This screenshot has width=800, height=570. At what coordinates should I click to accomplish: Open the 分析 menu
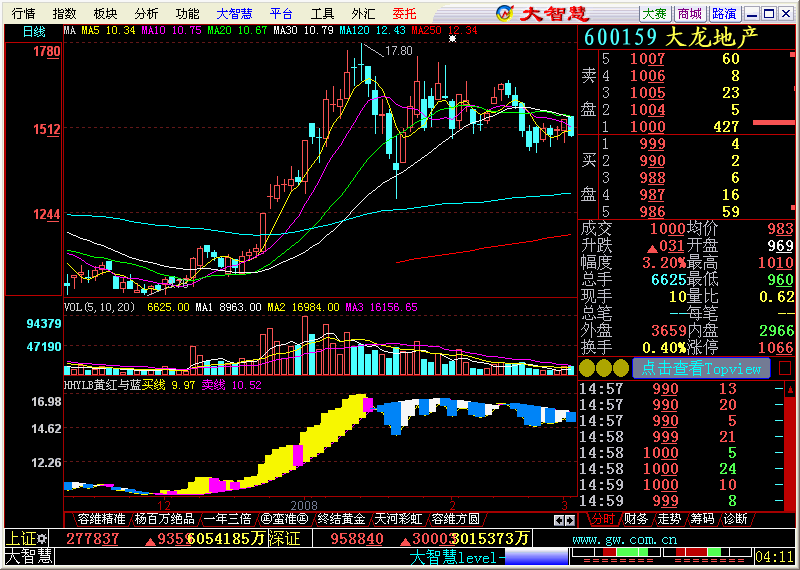(x=146, y=14)
